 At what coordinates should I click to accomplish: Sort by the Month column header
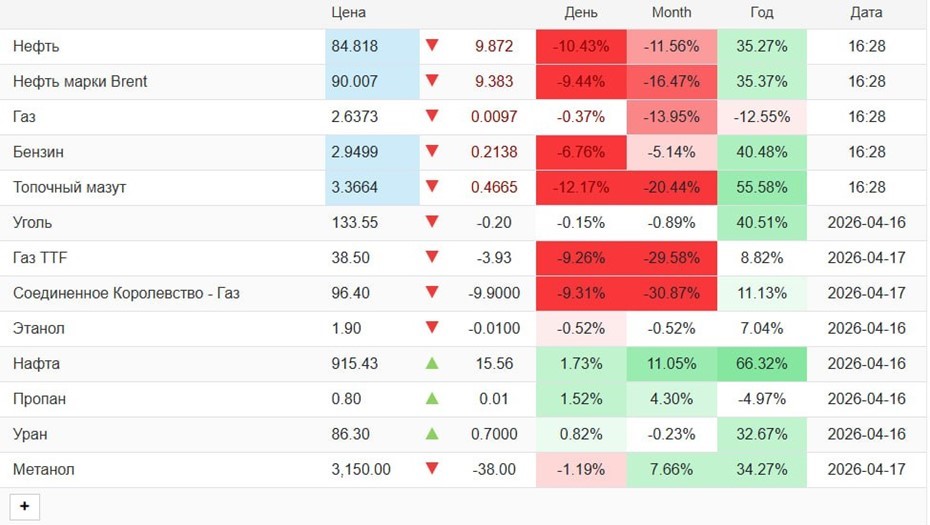(671, 13)
